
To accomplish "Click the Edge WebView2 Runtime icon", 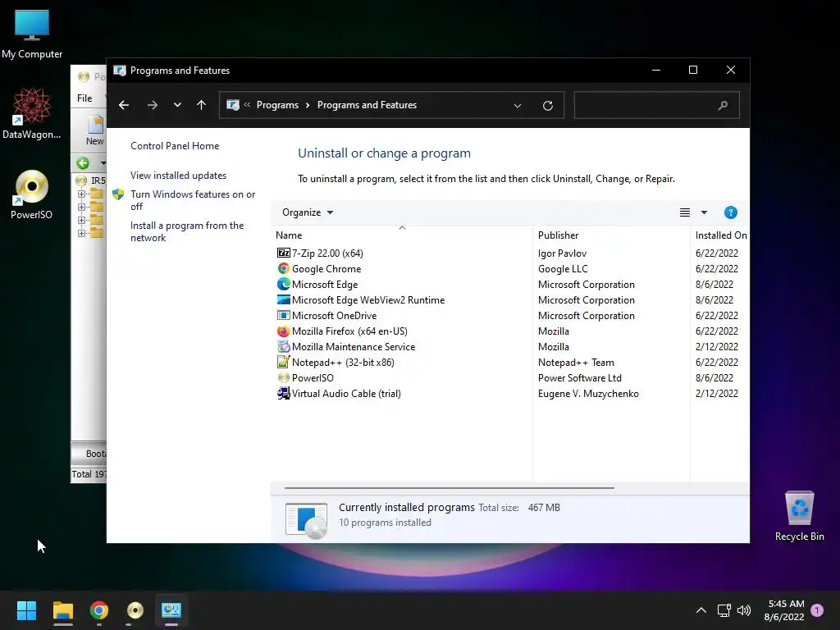I will pos(283,299).
